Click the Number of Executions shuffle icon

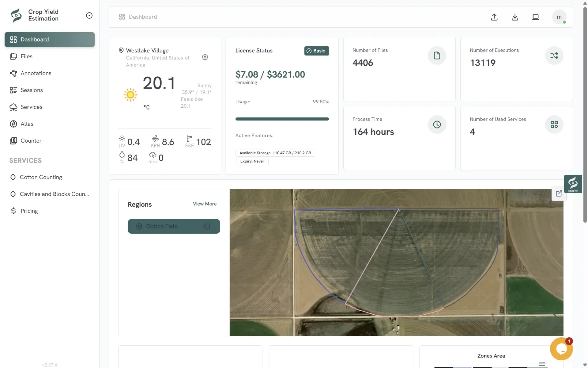pyautogui.click(x=554, y=56)
